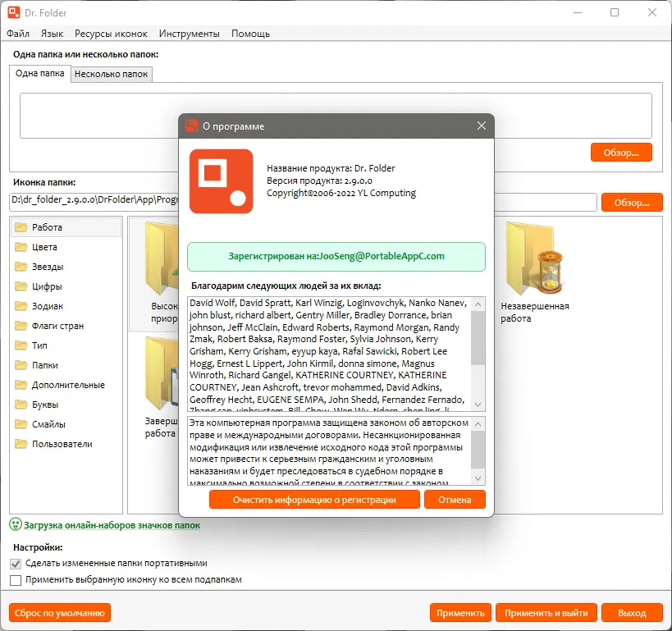672x631 pixels.
Task: Click the large Dr. Folder logo in About dialog
Action: [x=222, y=181]
